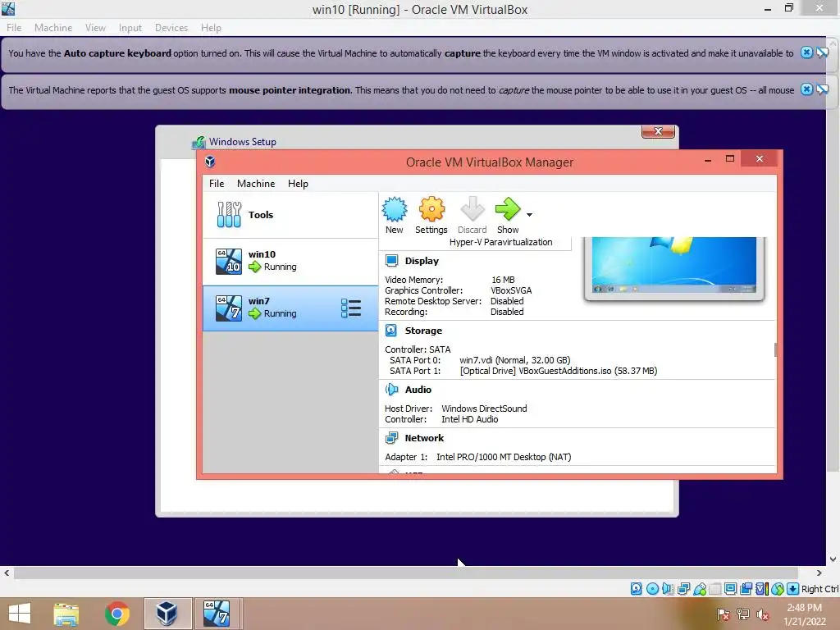Click the Windows DirectSound host driver value
The width and height of the screenshot is (840, 630).
484,409
